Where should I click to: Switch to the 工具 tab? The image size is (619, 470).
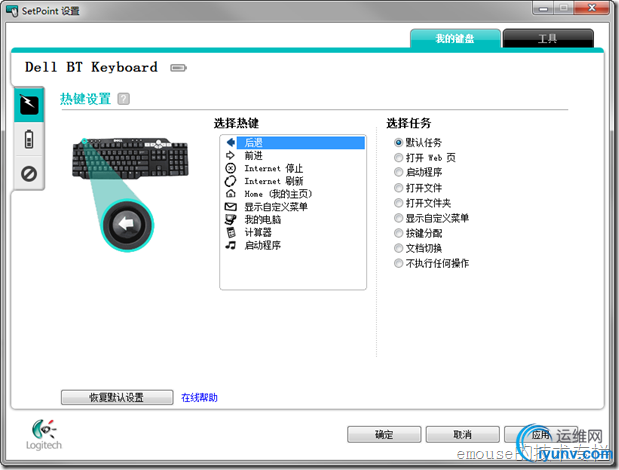coord(548,39)
